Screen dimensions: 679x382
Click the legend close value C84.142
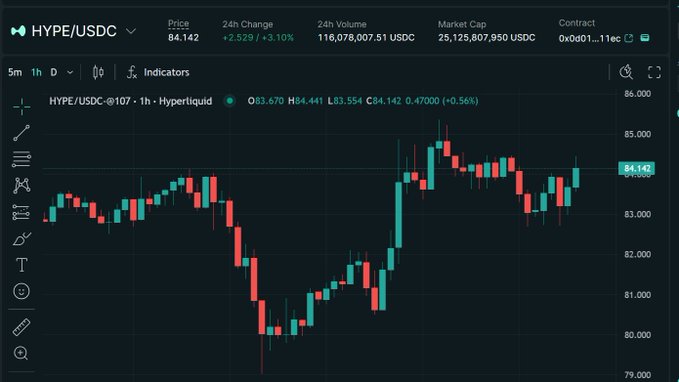384,101
